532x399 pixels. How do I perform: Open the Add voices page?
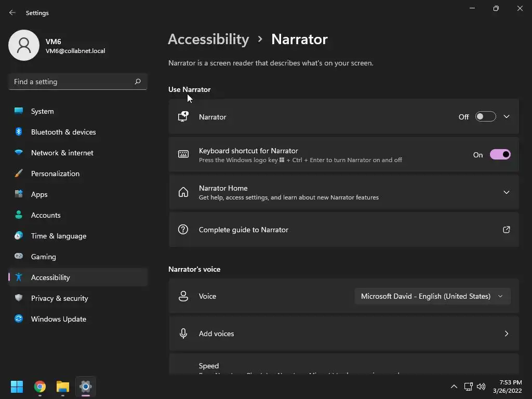pos(344,334)
